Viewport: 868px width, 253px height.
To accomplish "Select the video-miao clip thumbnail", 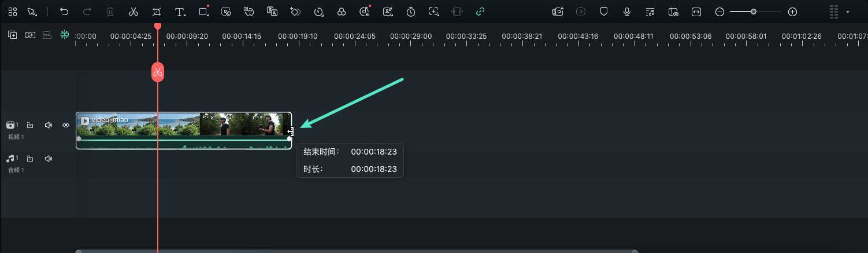I will click(x=184, y=130).
